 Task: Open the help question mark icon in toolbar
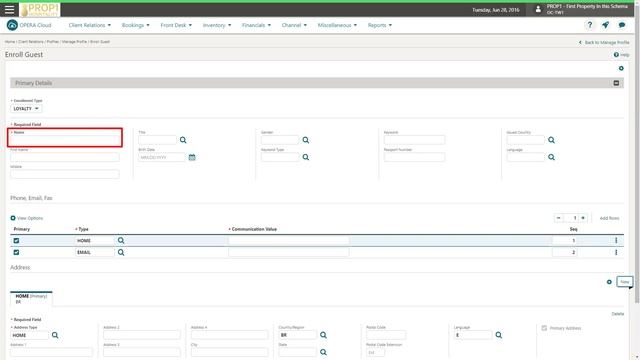coord(589,25)
